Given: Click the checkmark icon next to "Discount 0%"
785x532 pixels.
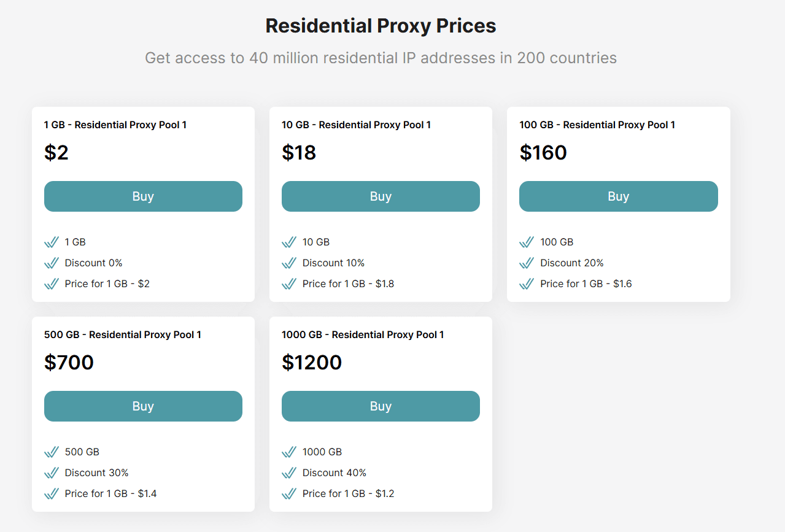Looking at the screenshot, I should pyautogui.click(x=52, y=263).
